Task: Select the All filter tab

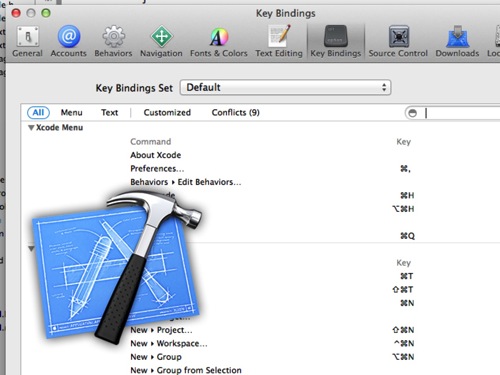Action: 38,112
